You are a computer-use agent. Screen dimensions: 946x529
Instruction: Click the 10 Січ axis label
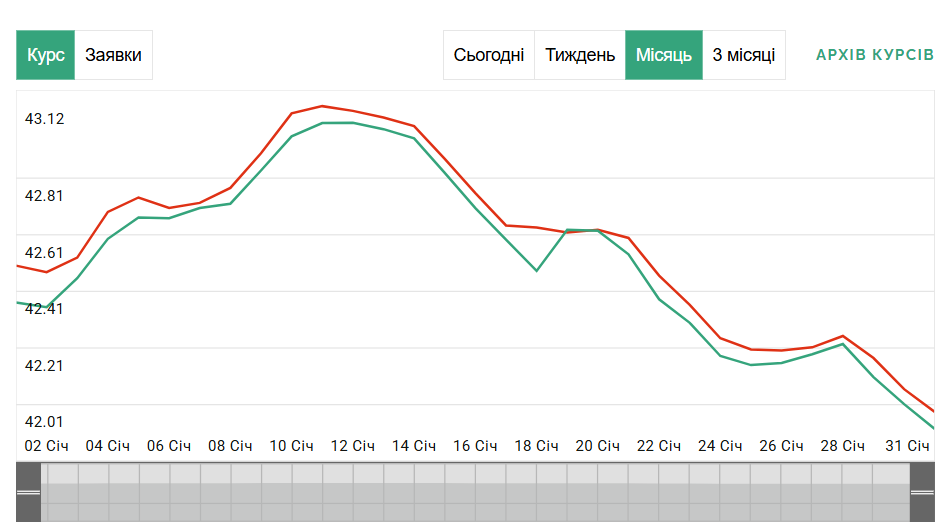(x=292, y=445)
